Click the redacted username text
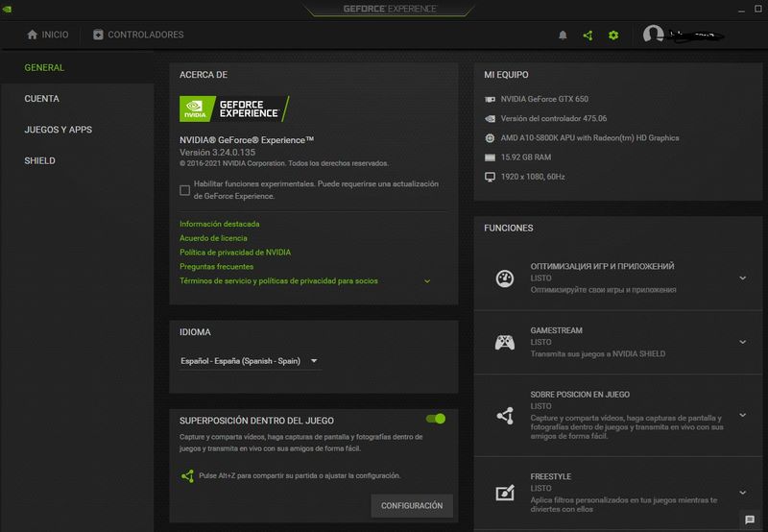Image resolution: width=768 pixels, height=532 pixels. [695, 35]
